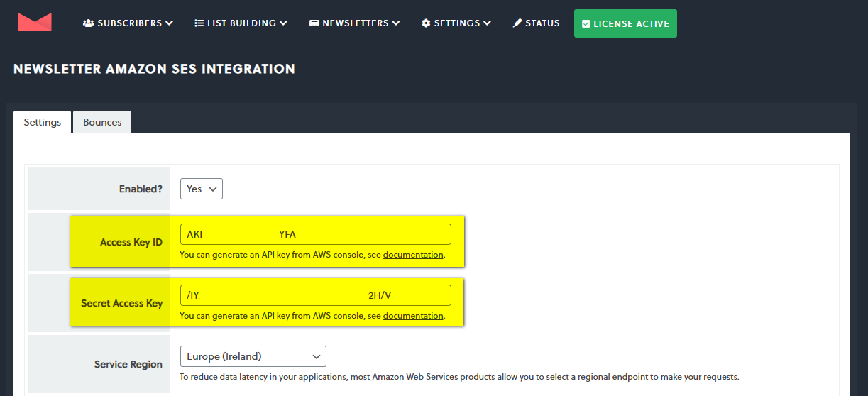868x396 pixels.
Task: Click the Secret Access Key label
Action: point(122,304)
